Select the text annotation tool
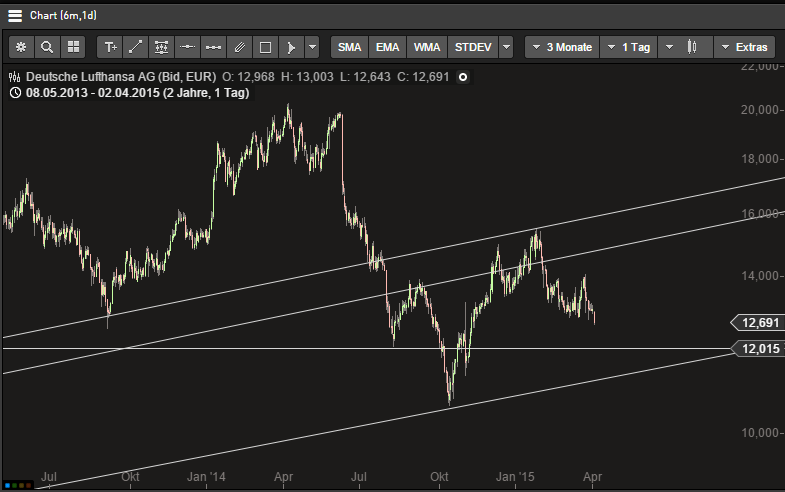Viewport: 785px width, 492px height. coord(110,47)
